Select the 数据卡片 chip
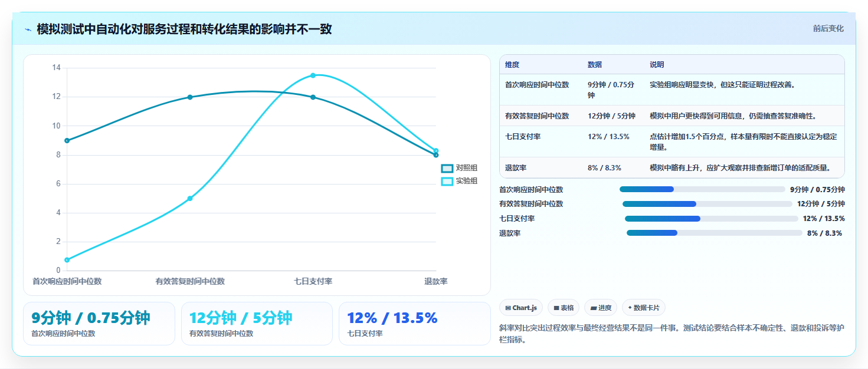Viewport: 868px width, 369px height. click(644, 308)
